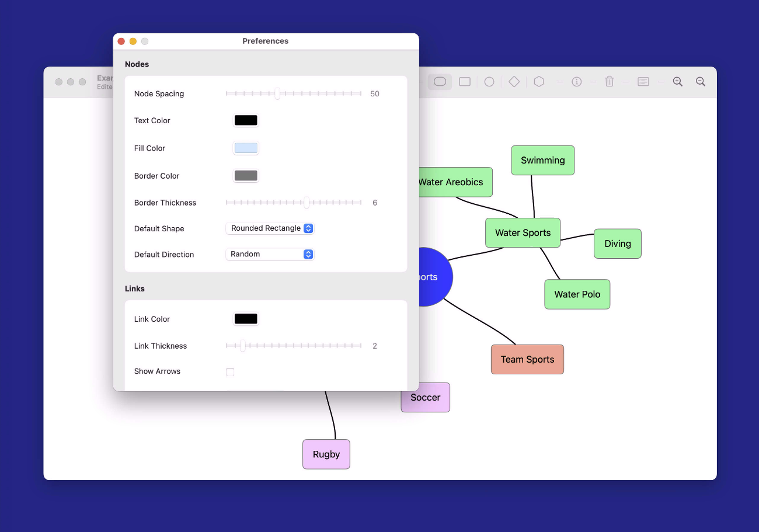Click the trash delete icon
759x532 pixels.
609,82
